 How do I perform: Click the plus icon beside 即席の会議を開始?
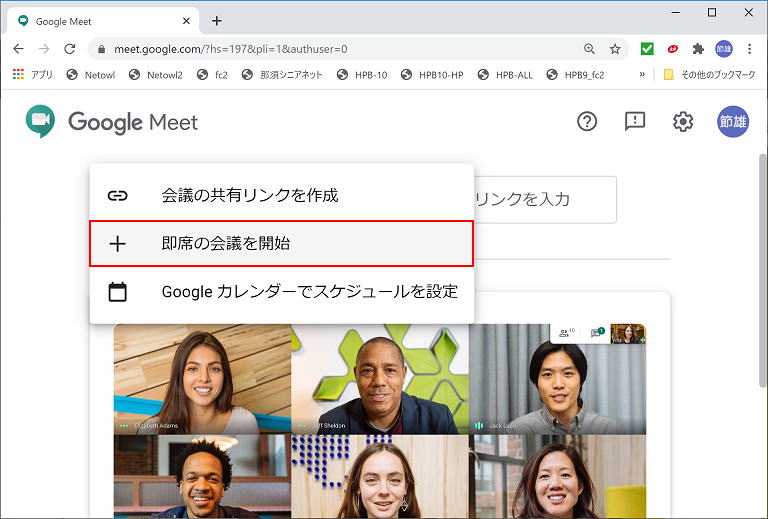[118, 243]
